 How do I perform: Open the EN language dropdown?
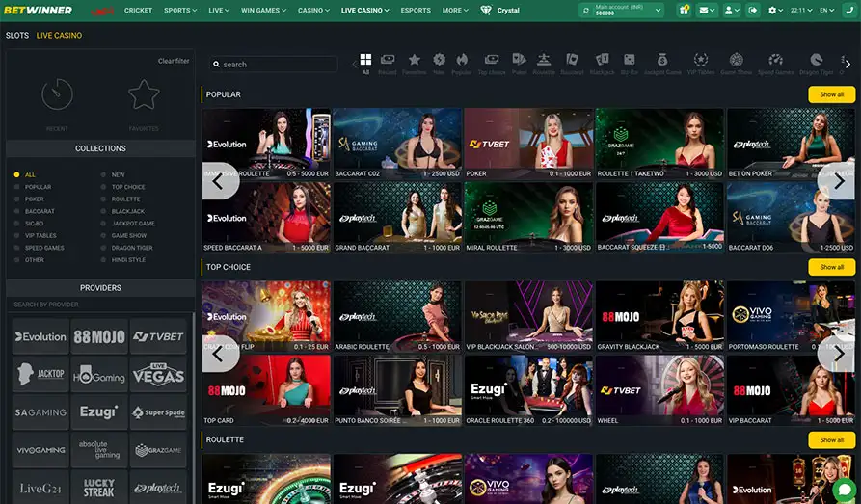pos(827,10)
